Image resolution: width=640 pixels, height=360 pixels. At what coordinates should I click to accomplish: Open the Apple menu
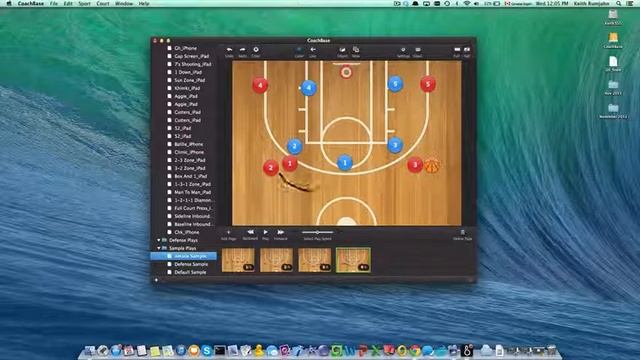click(9, 3)
